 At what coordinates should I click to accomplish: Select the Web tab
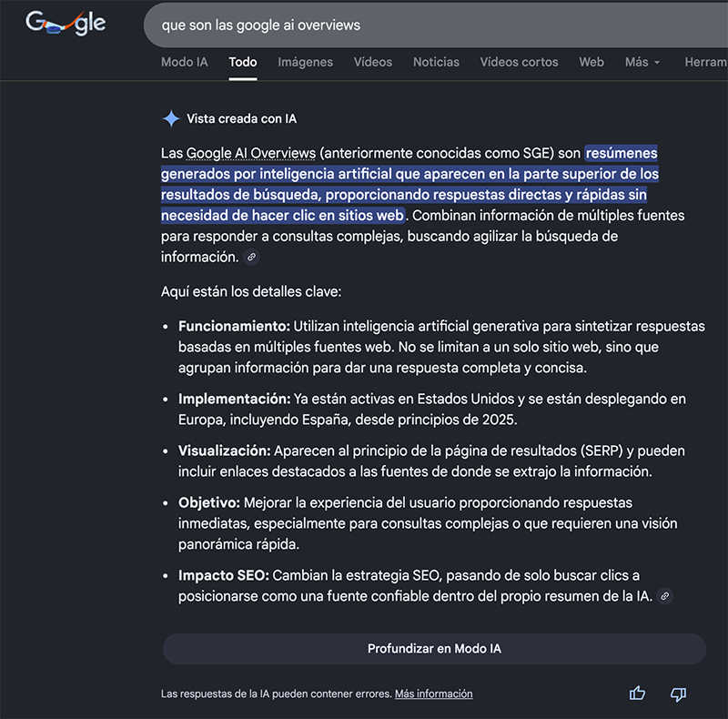pos(591,62)
